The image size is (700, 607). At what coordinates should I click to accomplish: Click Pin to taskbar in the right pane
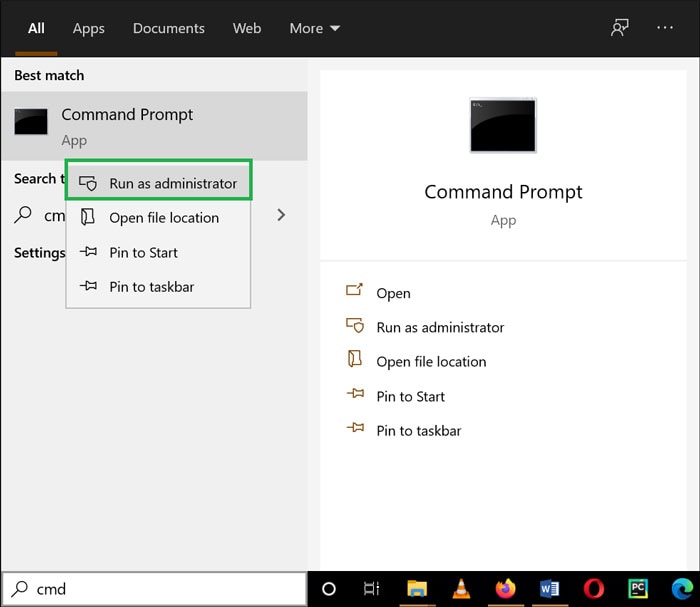[418, 431]
